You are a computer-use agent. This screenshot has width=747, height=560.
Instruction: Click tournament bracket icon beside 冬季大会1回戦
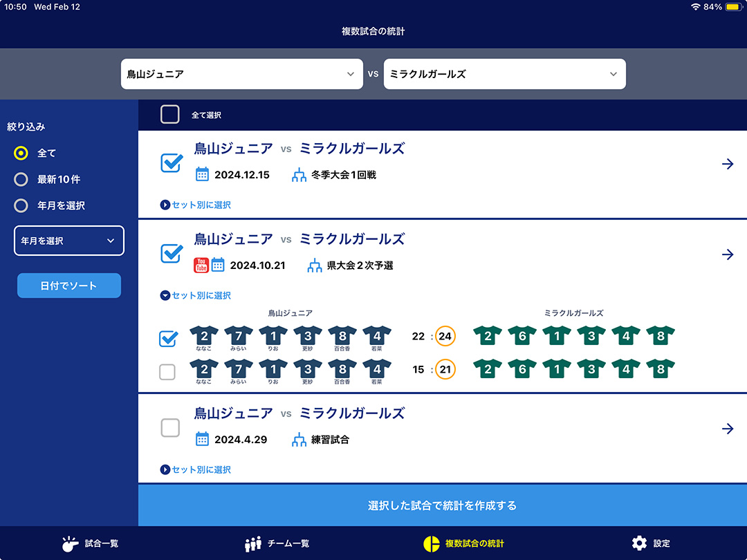point(299,174)
